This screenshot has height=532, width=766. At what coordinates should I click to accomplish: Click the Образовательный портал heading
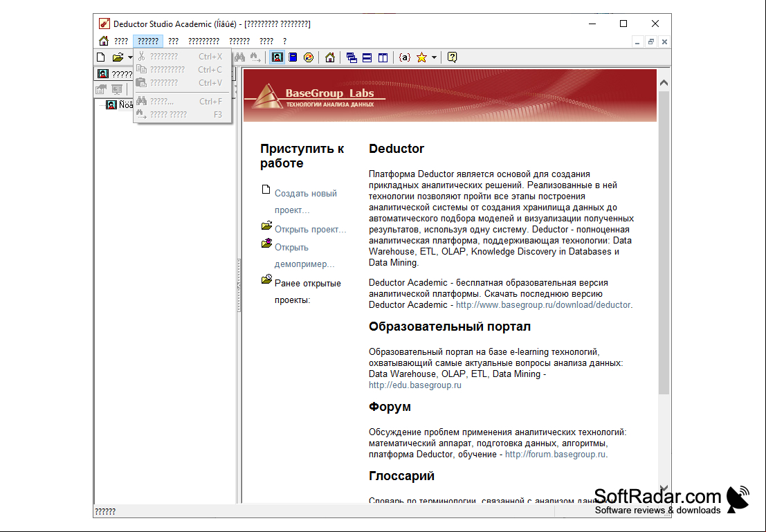tap(450, 327)
